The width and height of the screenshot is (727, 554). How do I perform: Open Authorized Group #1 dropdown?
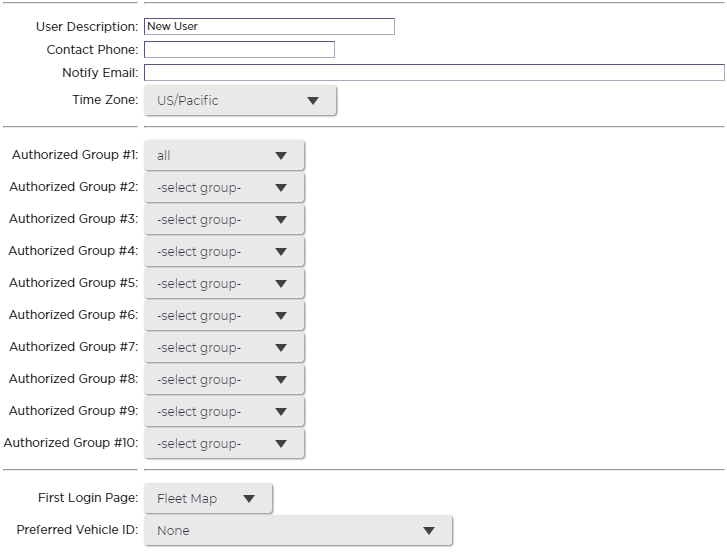(x=224, y=155)
